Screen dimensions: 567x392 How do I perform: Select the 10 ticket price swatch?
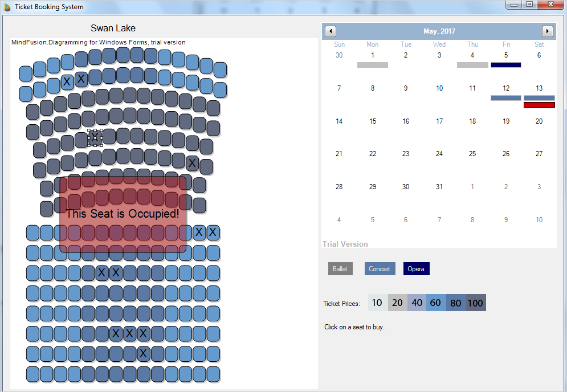[377, 303]
